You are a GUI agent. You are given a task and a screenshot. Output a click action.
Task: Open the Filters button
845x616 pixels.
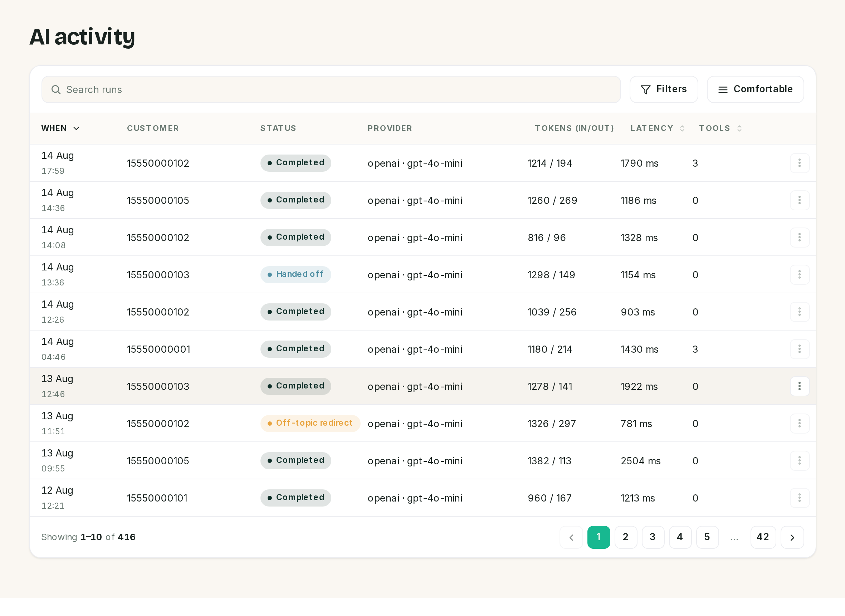point(664,89)
